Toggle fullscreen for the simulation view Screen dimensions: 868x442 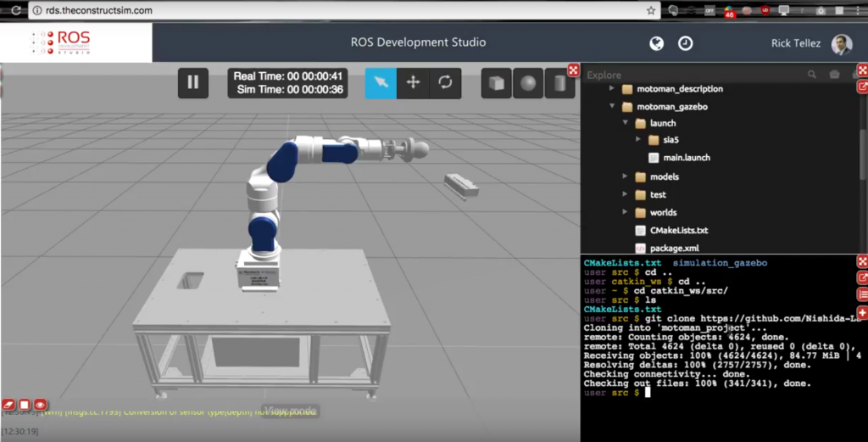pyautogui.click(x=574, y=70)
